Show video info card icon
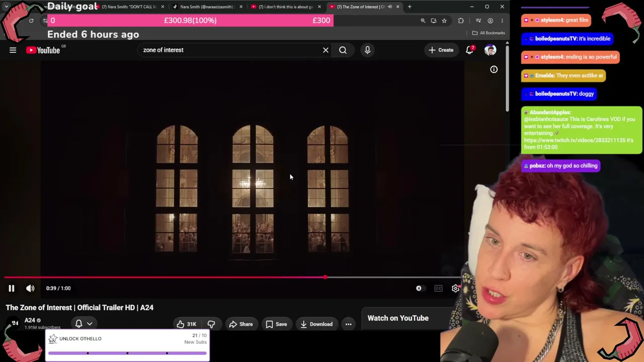Screen dimensions: 644x362 coord(494,69)
